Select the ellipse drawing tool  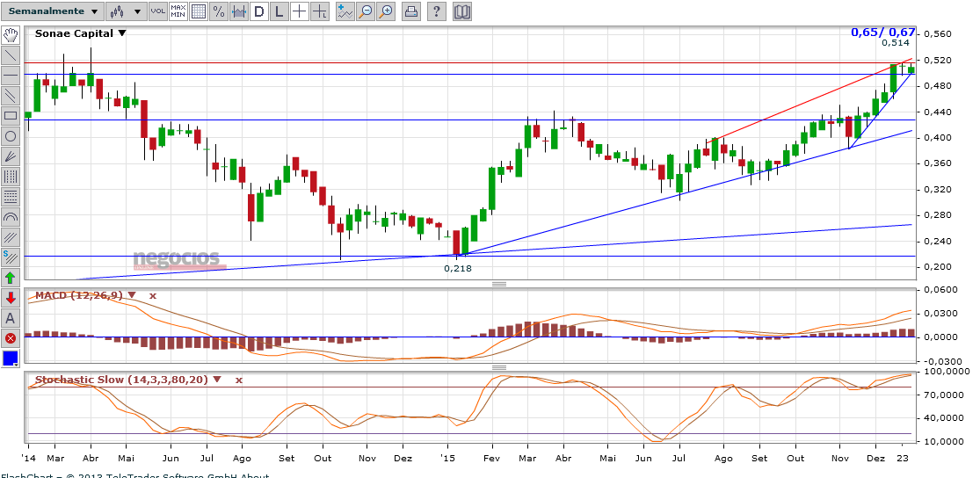(x=11, y=136)
